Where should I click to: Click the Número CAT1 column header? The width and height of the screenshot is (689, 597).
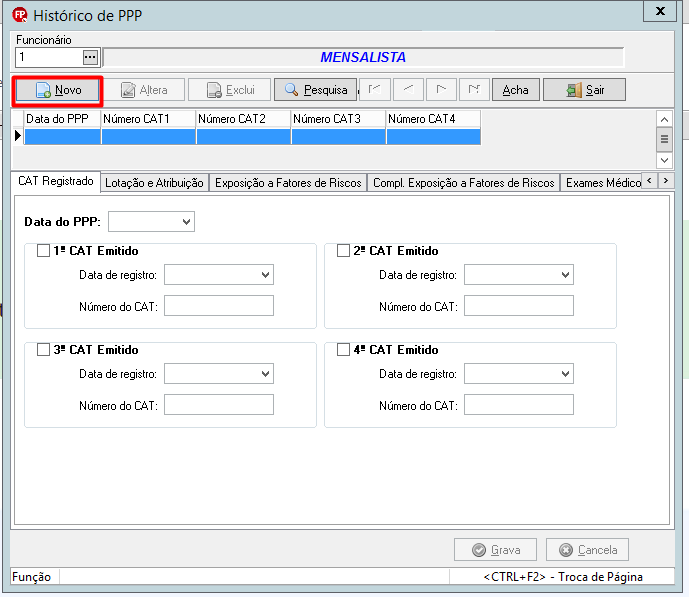pyautogui.click(x=148, y=119)
